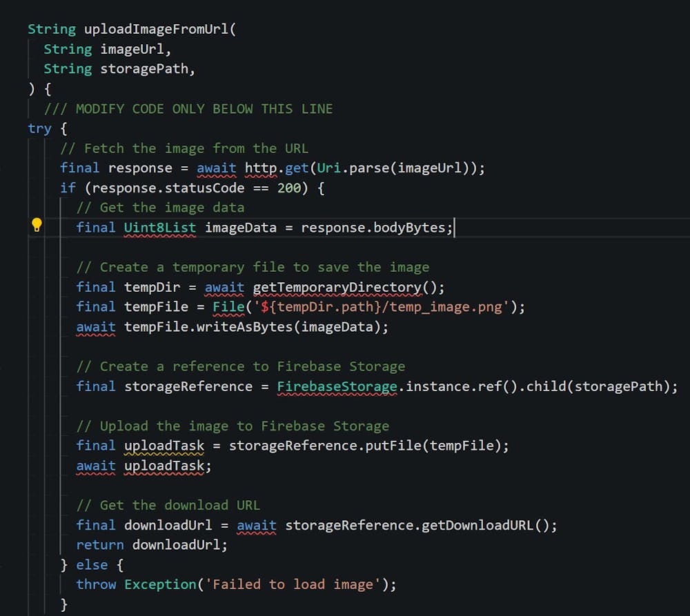This screenshot has height=616, width=690.
Task: Click the 'try' keyword
Action: [x=39, y=128]
